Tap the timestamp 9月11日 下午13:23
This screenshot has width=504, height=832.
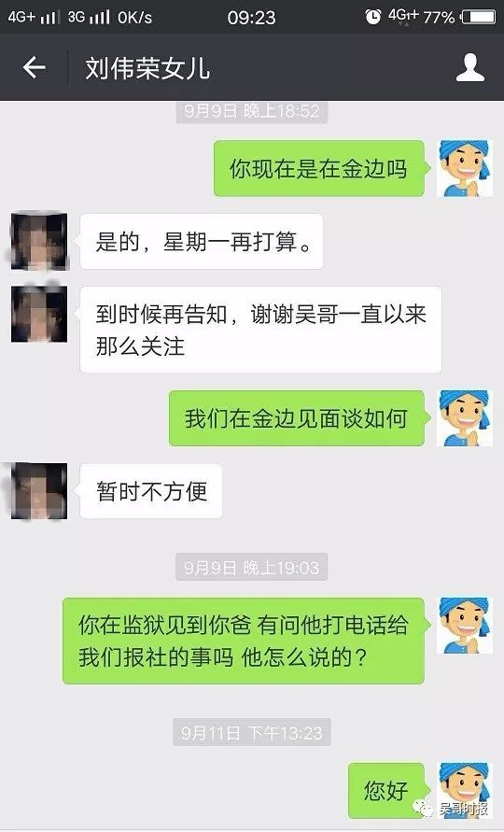[x=251, y=733]
